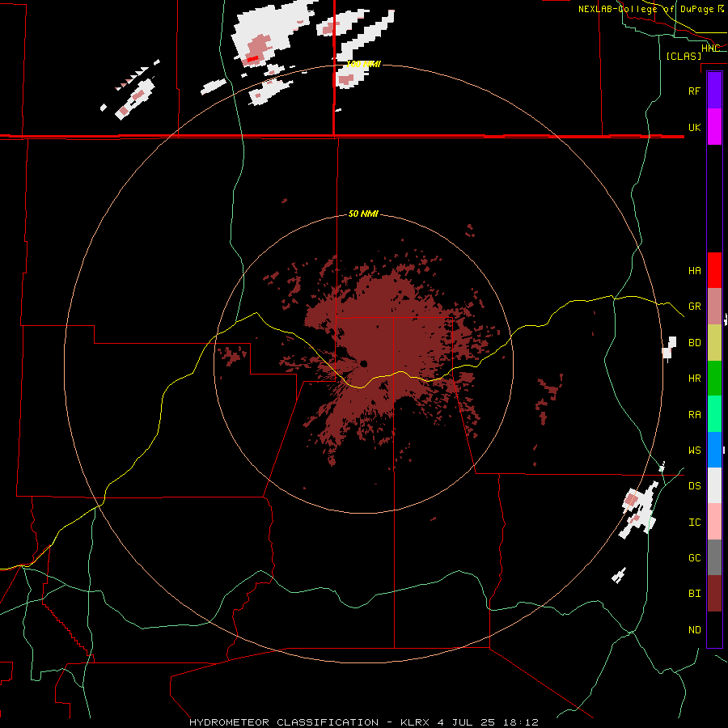
Task: Click the IC legend label
Action: click(694, 523)
